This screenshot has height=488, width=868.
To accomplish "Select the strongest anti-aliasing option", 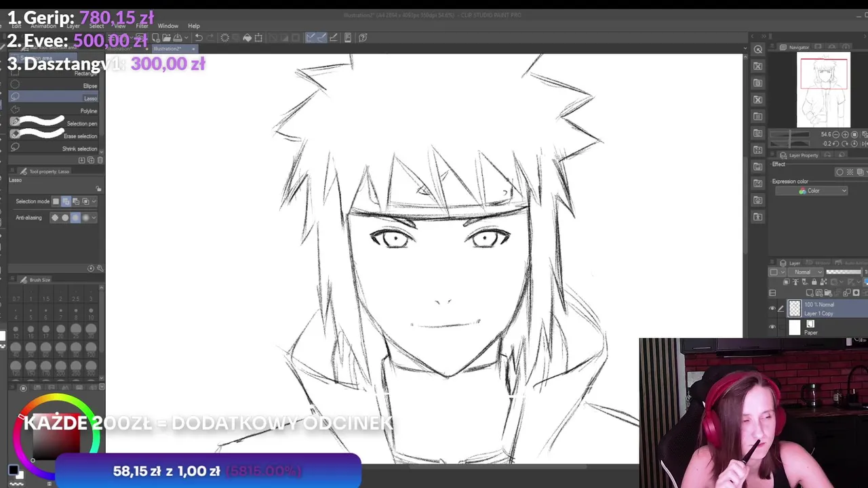I will 85,218.
